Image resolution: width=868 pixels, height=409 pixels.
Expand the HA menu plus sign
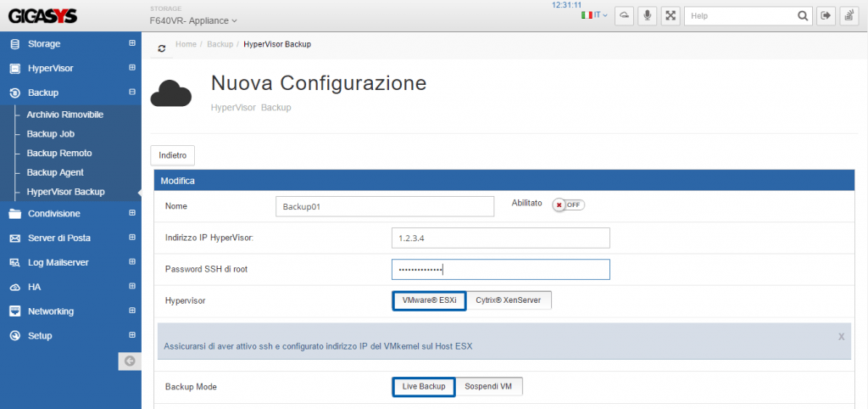(x=131, y=286)
